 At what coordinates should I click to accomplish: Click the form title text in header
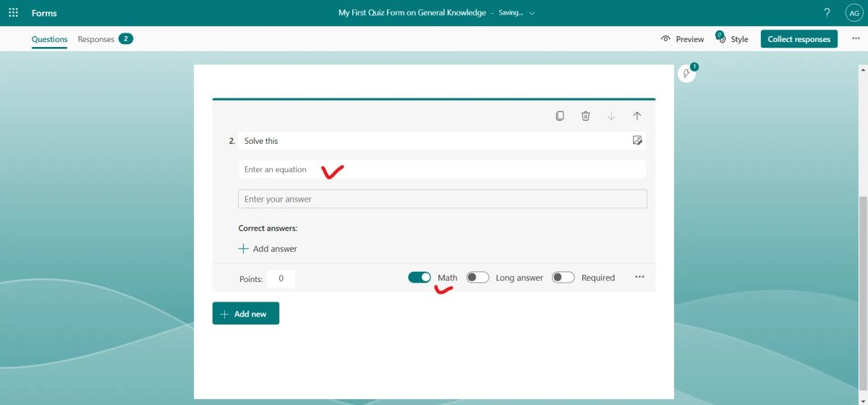click(x=412, y=13)
